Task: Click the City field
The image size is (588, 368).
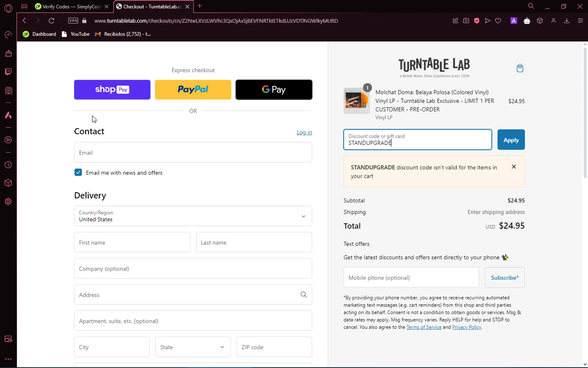Action: tap(112, 347)
